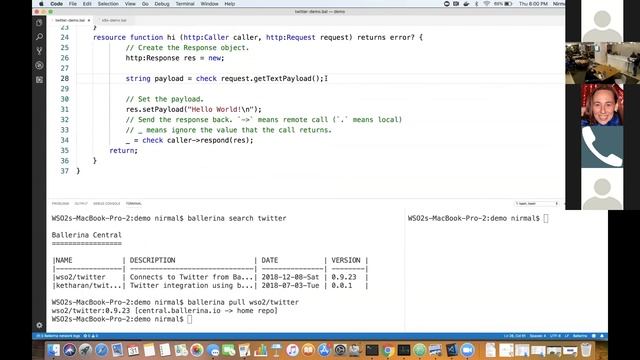Open Zoom app from the dock

pyautogui.click(x=467, y=350)
